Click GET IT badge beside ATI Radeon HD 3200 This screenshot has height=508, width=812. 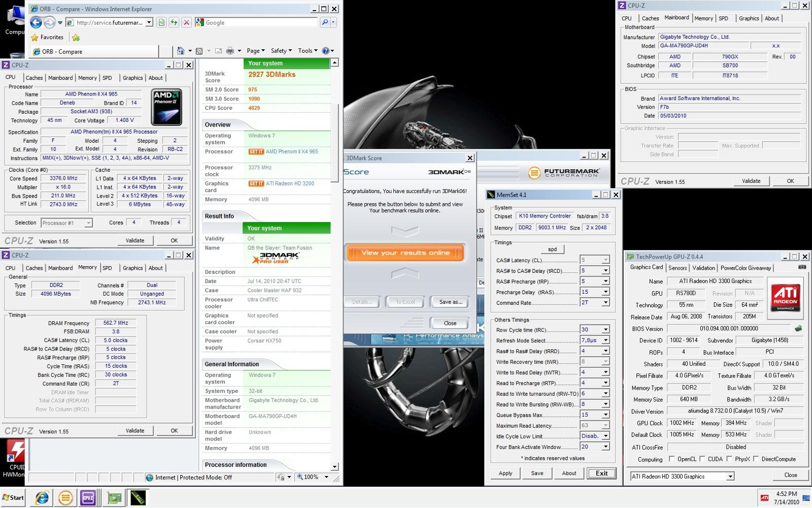[x=256, y=183]
